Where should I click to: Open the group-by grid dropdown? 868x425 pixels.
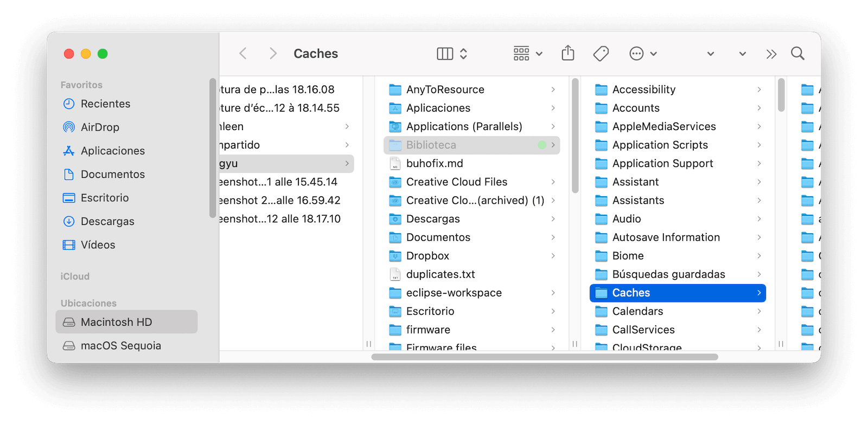[x=527, y=54]
